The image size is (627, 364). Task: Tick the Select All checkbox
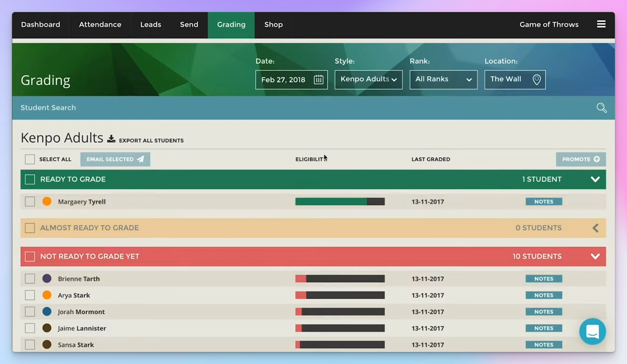click(30, 159)
